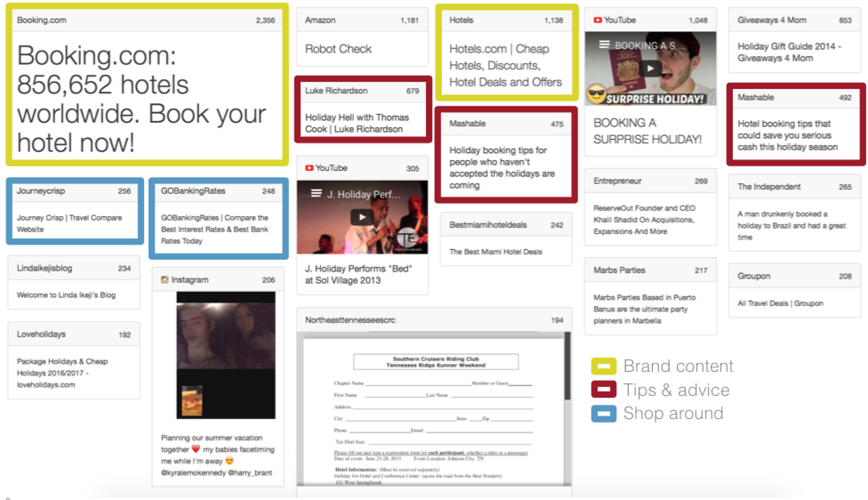
Task: Play the J. Holiday Performs video
Action: tap(362, 217)
